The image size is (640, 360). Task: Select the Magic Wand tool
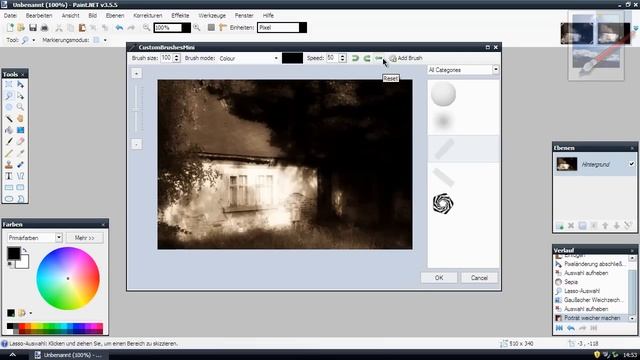pos(9,119)
